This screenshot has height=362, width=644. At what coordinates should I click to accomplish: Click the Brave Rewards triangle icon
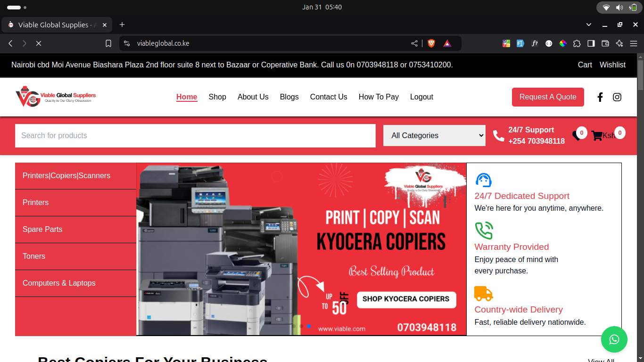[447, 43]
